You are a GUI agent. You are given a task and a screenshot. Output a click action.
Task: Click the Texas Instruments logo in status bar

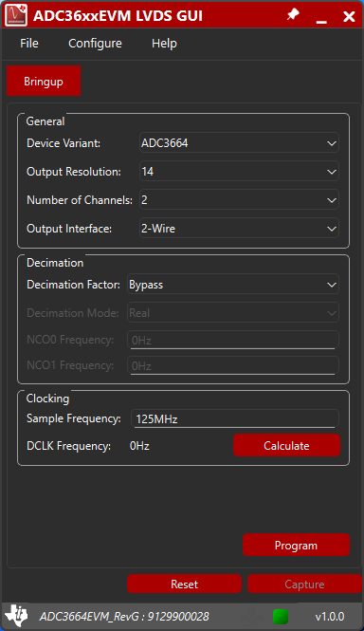16,616
